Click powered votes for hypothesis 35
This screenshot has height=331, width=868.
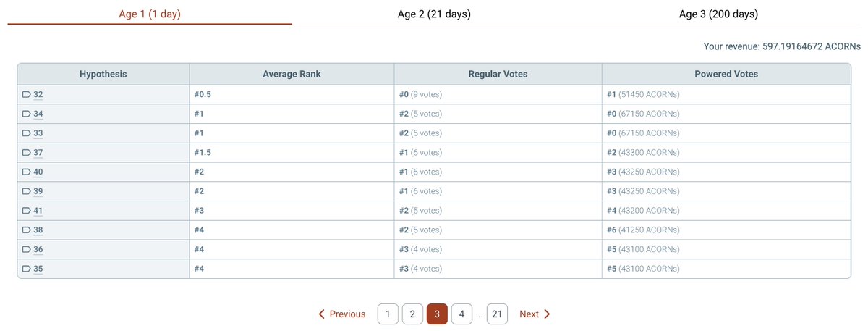[x=726, y=269]
